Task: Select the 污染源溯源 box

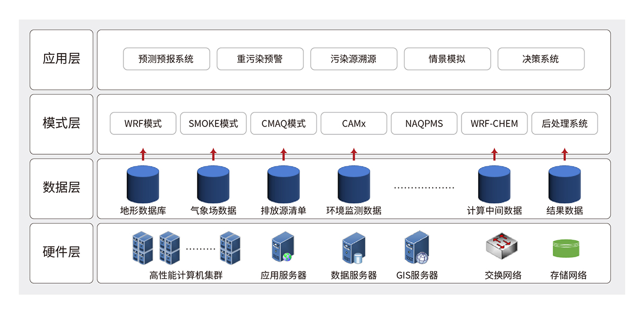Action: [x=354, y=59]
